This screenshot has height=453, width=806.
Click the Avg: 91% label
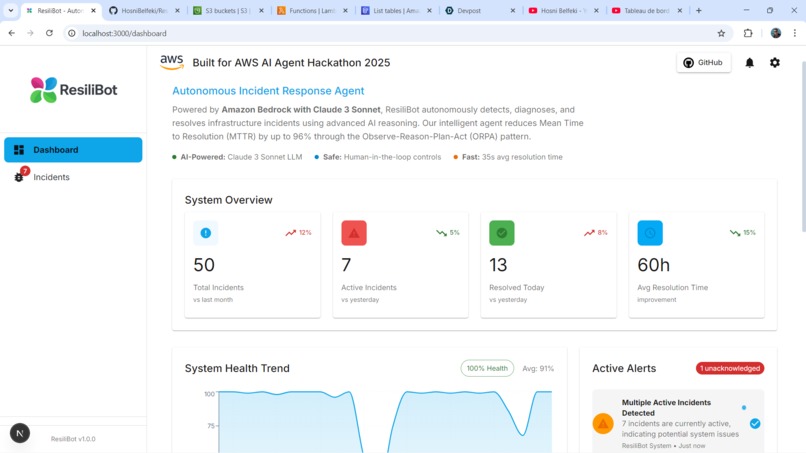click(x=538, y=368)
